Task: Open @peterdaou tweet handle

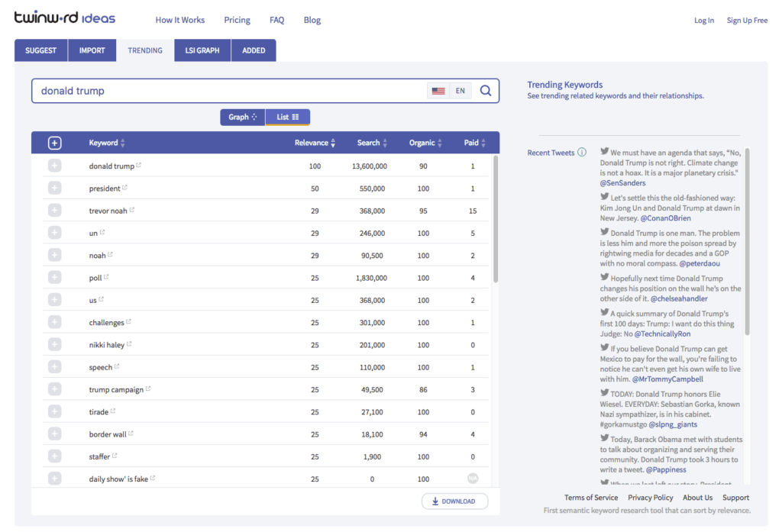Action: (700, 263)
